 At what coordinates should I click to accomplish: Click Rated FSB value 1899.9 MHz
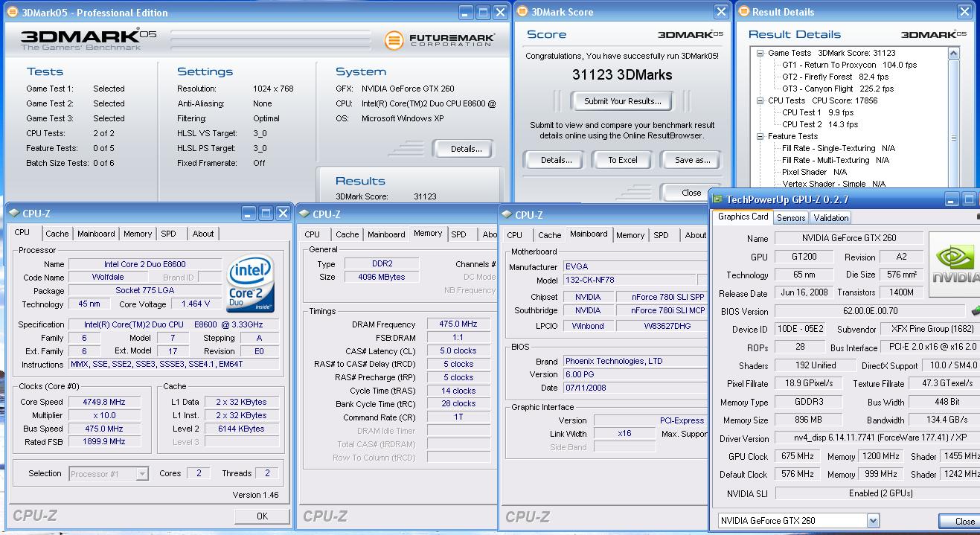(x=103, y=442)
